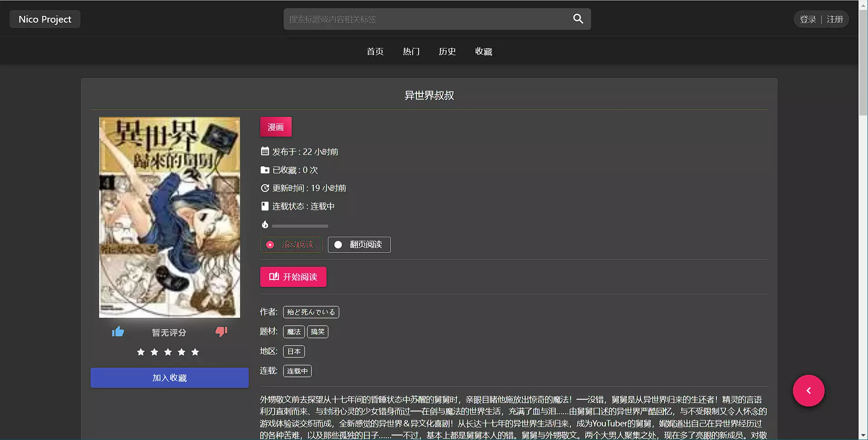Open the 历史 history page
The image size is (868, 440).
[x=447, y=52]
